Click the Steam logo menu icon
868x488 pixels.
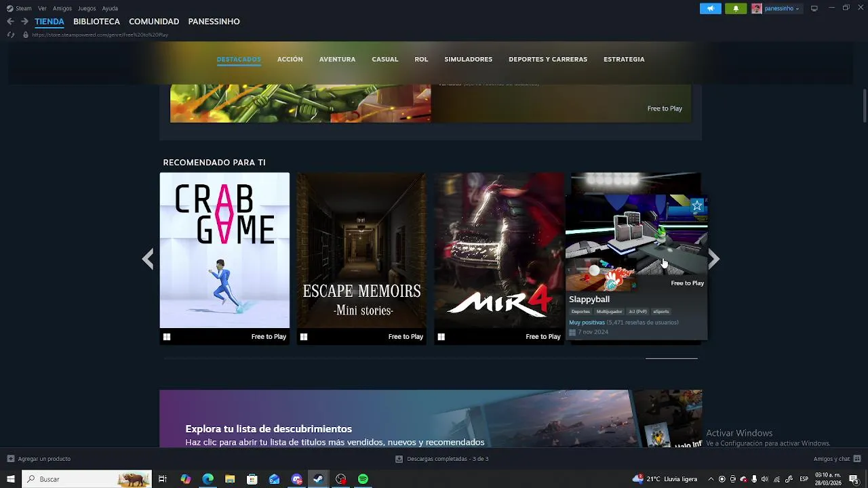[10, 8]
